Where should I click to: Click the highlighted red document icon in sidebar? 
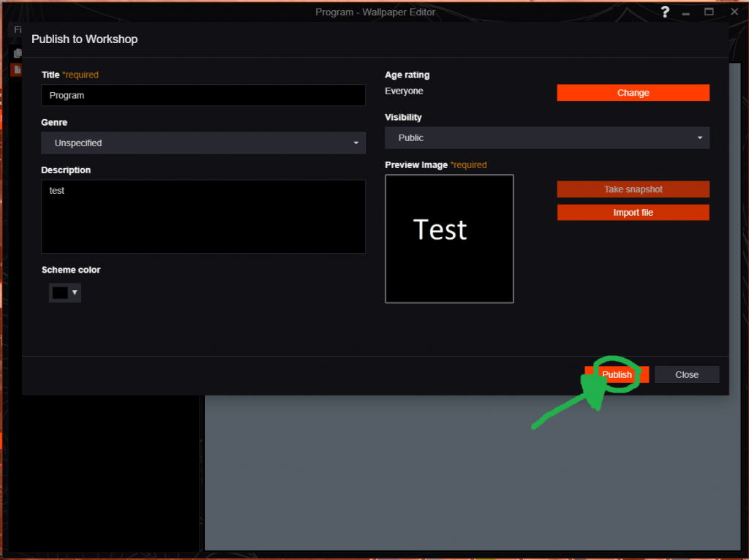click(x=16, y=69)
